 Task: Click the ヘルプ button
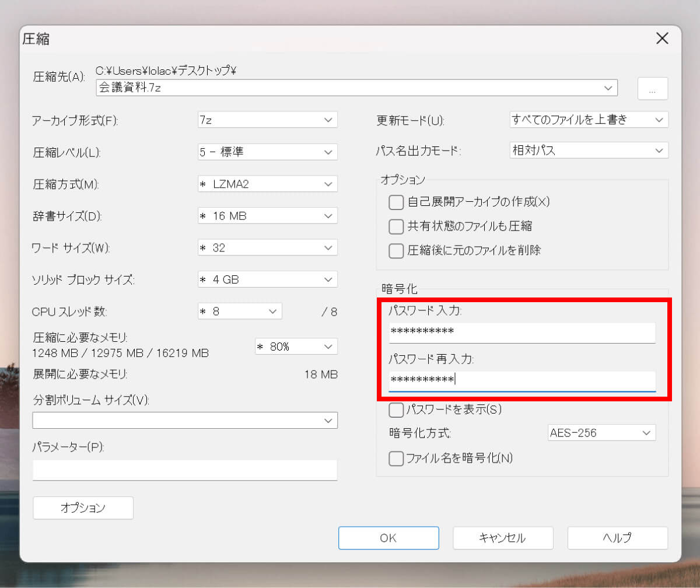[x=618, y=538]
